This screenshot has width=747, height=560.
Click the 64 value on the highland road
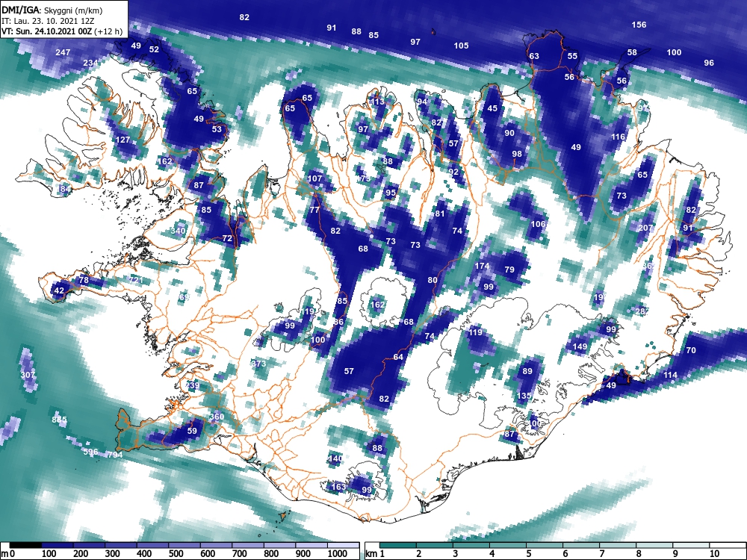pyautogui.click(x=398, y=357)
